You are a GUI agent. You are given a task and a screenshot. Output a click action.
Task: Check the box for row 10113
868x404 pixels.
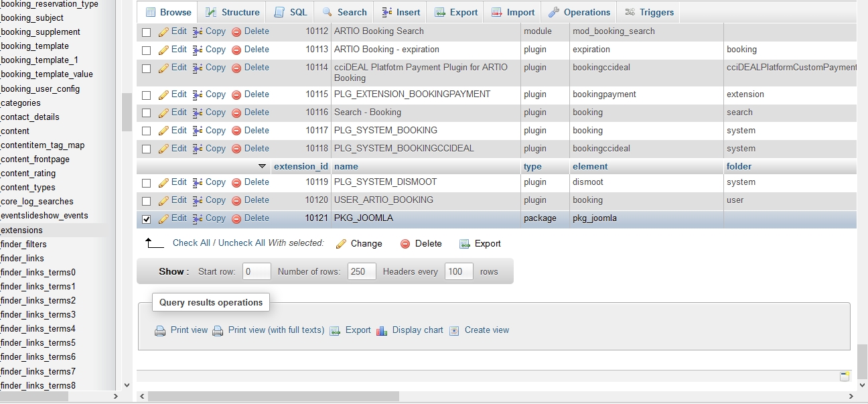tap(147, 50)
